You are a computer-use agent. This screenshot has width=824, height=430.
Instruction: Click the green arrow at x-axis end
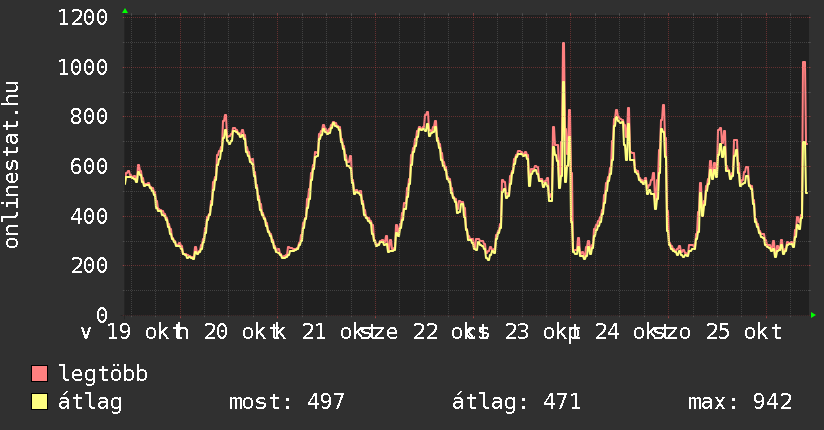tap(813, 315)
